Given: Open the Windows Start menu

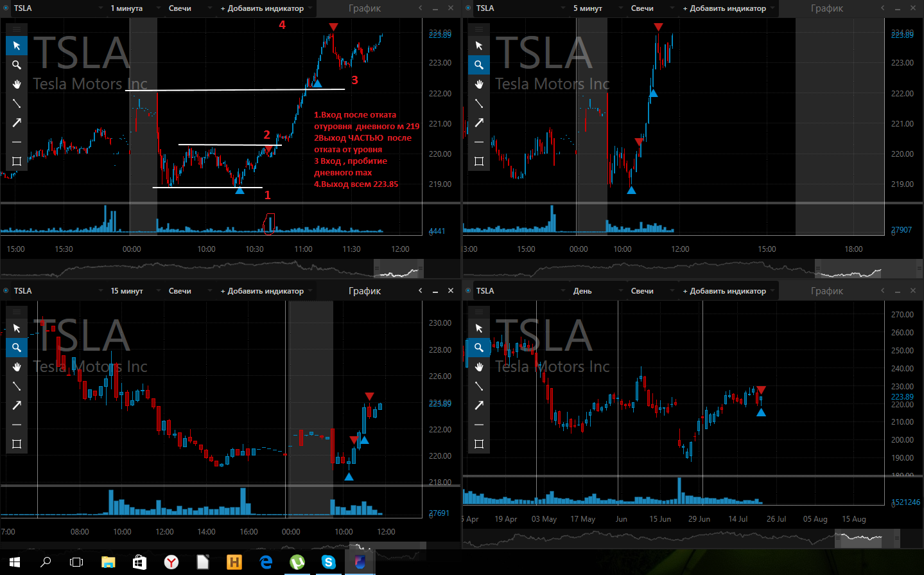Looking at the screenshot, I should (15, 562).
